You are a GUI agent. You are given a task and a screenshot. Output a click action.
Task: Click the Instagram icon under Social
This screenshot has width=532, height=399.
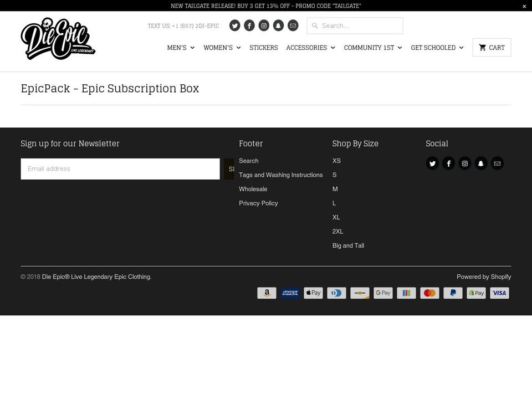pos(465,163)
